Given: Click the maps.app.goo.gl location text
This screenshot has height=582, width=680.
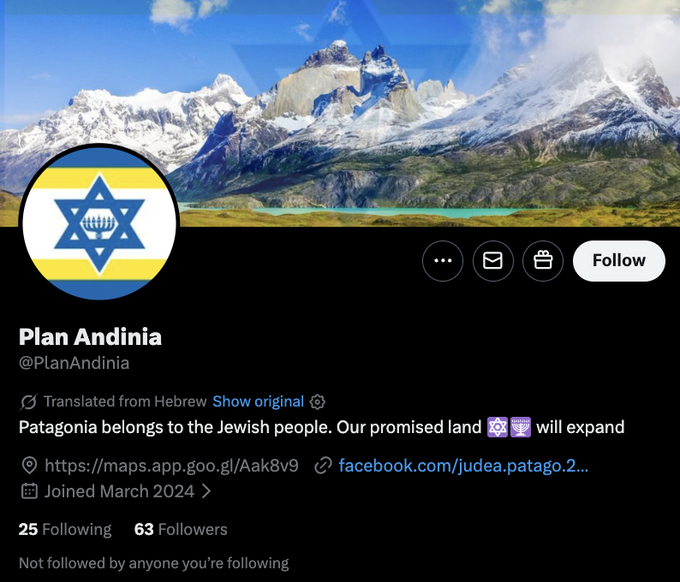Looking at the screenshot, I should pos(171,466).
